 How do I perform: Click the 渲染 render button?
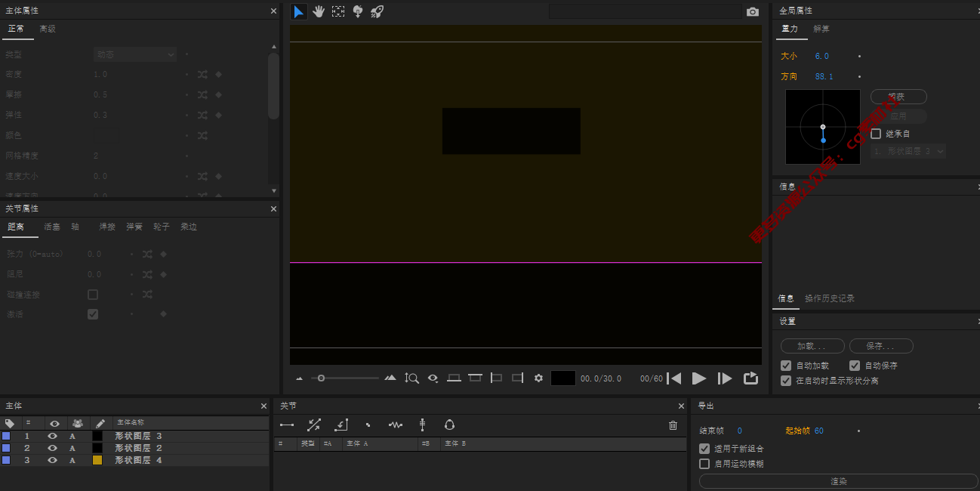838,481
